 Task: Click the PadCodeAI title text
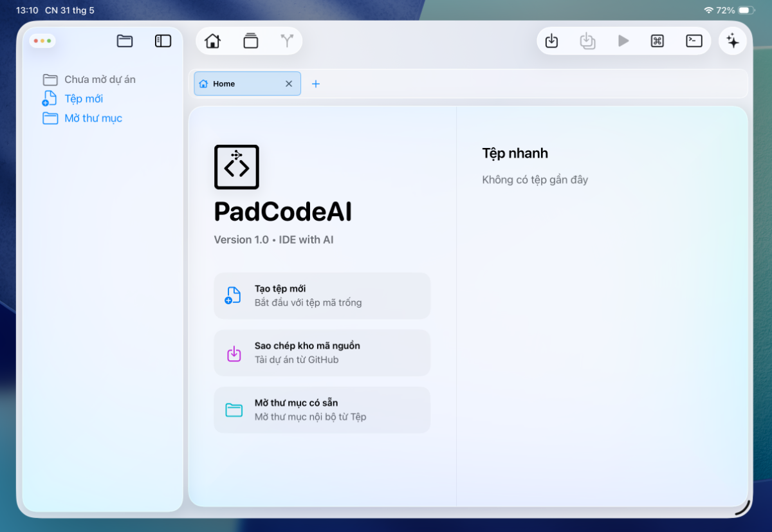tap(283, 212)
